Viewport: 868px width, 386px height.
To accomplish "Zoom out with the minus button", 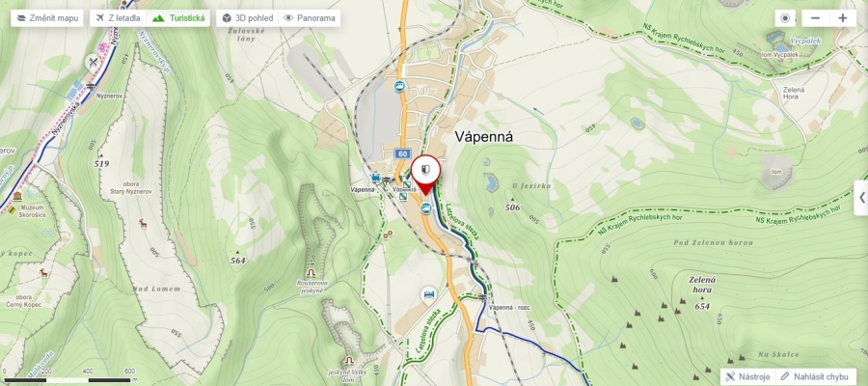I will point(815,18).
